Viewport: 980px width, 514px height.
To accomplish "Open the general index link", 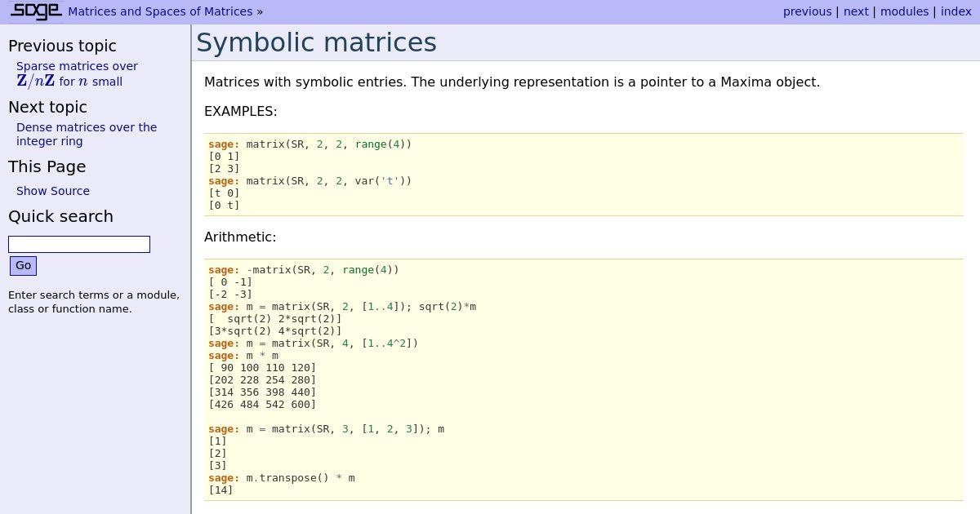I will coord(955,11).
